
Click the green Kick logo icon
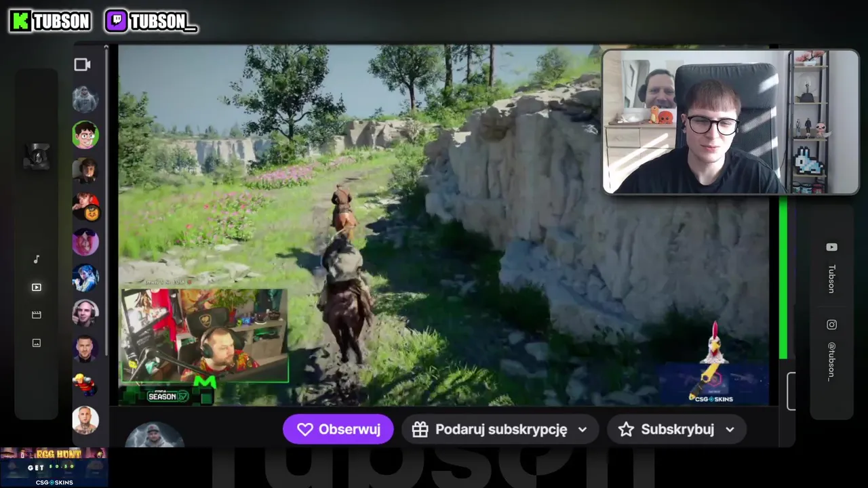pyautogui.click(x=20, y=21)
